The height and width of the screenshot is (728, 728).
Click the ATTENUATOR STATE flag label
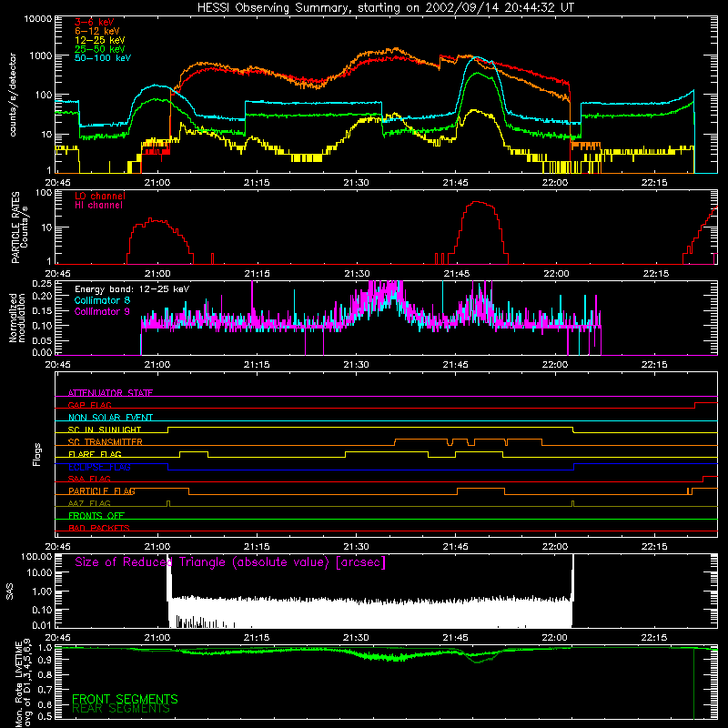(x=110, y=393)
